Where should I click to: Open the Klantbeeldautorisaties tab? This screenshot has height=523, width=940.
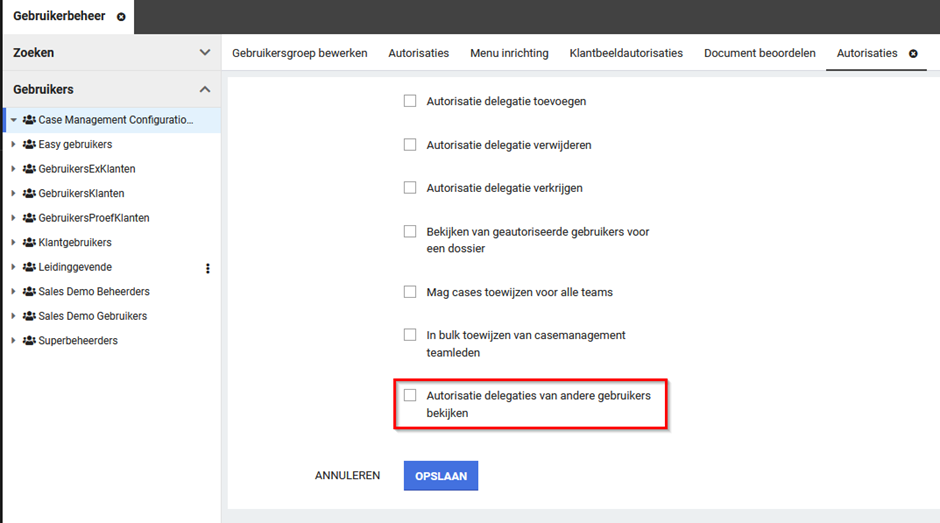[626, 53]
